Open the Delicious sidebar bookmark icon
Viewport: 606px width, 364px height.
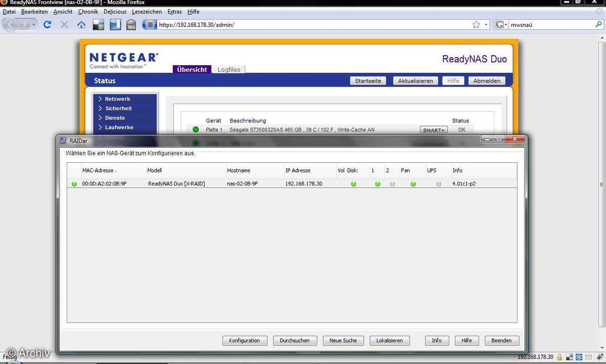115,25
